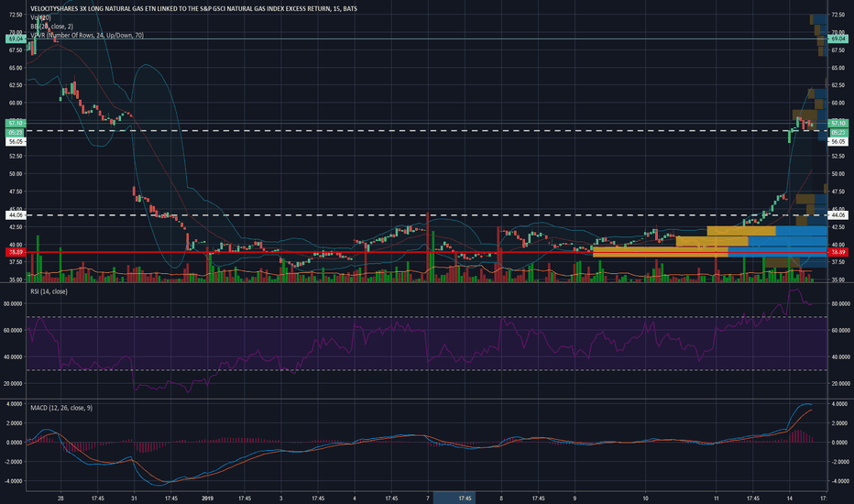Select the Vol (20) indicator label
This screenshot has height=504, width=854.
(x=41, y=17)
